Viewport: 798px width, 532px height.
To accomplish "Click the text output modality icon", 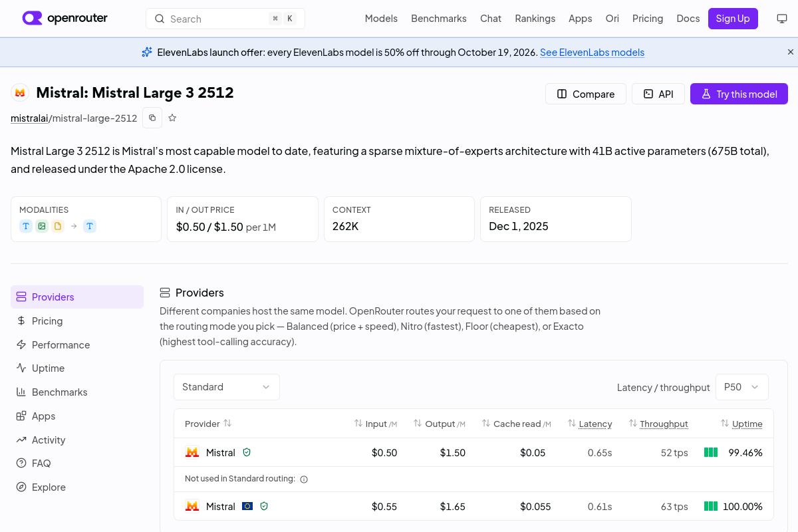I will click(x=90, y=226).
